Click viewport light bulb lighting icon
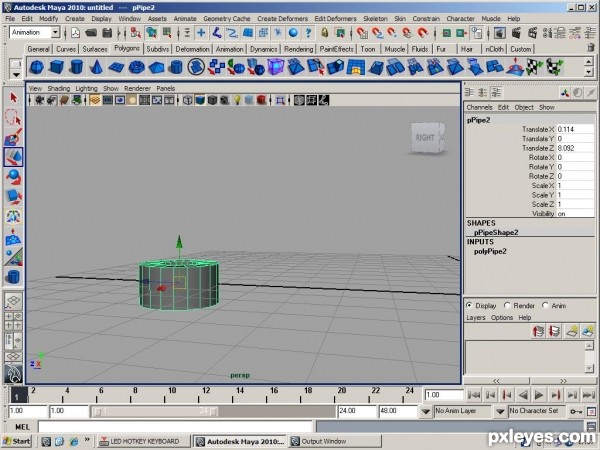Screen dimensions: 600x450 [x=237, y=100]
